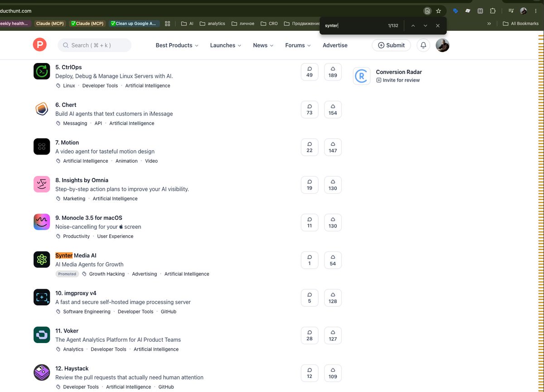Upvote Haystack with 109 votes

click(x=333, y=373)
